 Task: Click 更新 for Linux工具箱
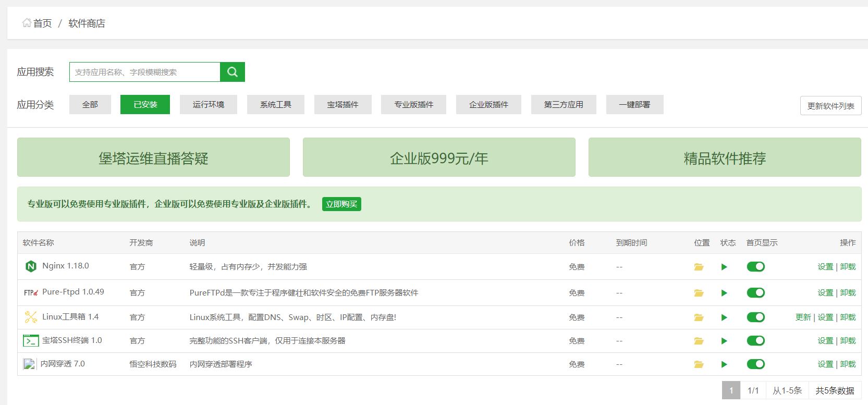pyautogui.click(x=803, y=317)
